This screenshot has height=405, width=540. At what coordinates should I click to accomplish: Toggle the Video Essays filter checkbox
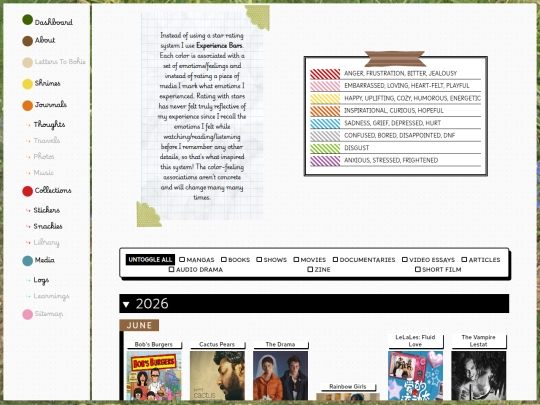click(x=405, y=259)
